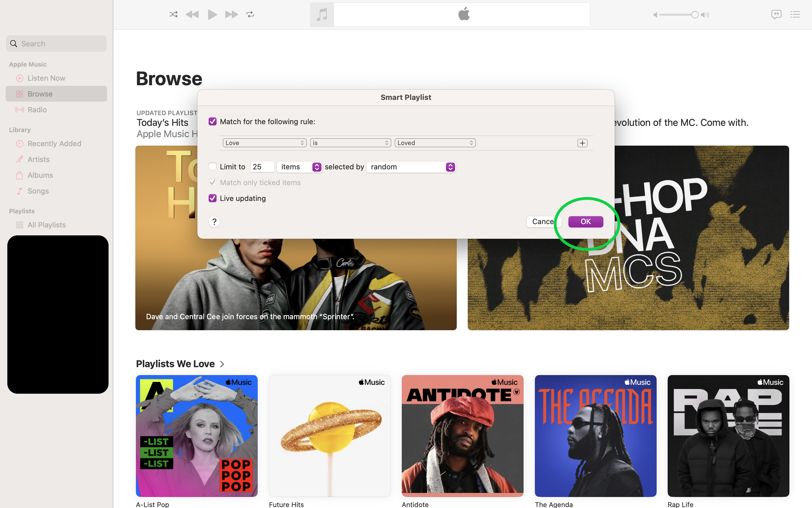Click the music note artwork placeholder

[x=322, y=15]
